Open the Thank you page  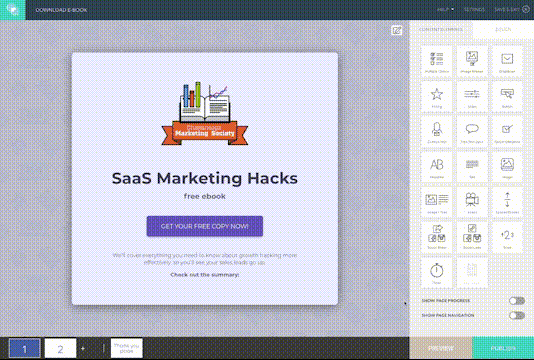coord(126,348)
